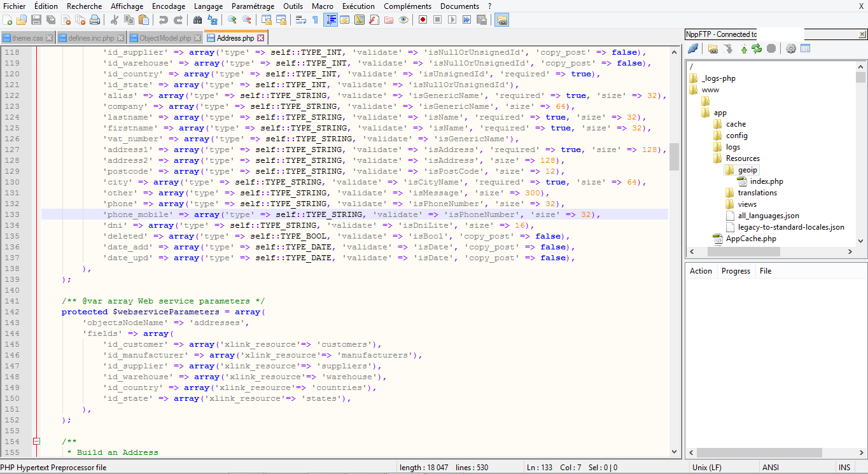Refresh the FTP listing with green arrows
The height and width of the screenshot is (474, 868).
coord(757,48)
